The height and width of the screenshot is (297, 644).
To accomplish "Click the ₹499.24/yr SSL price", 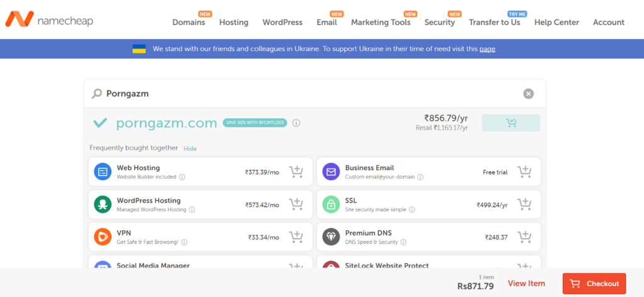I will (492, 205).
